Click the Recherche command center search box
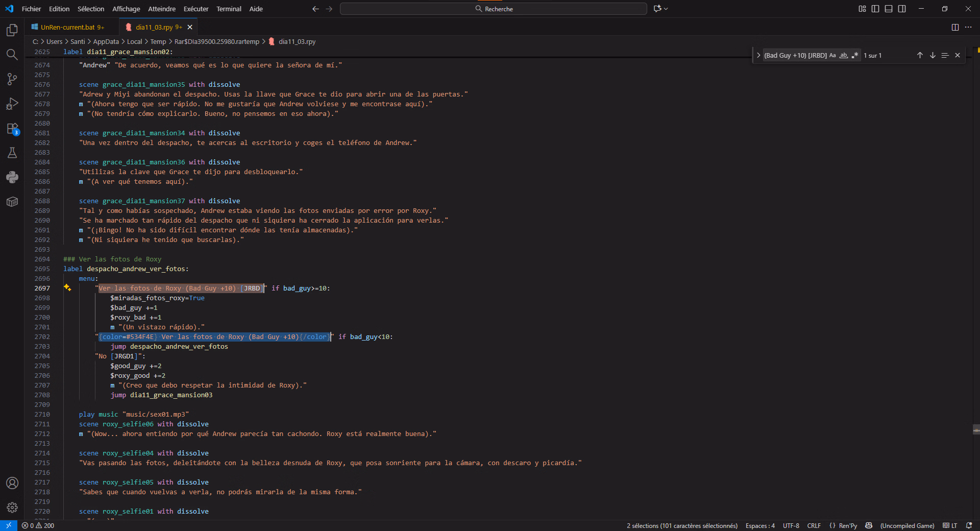Viewport: 980px width, 531px height. 494,9
